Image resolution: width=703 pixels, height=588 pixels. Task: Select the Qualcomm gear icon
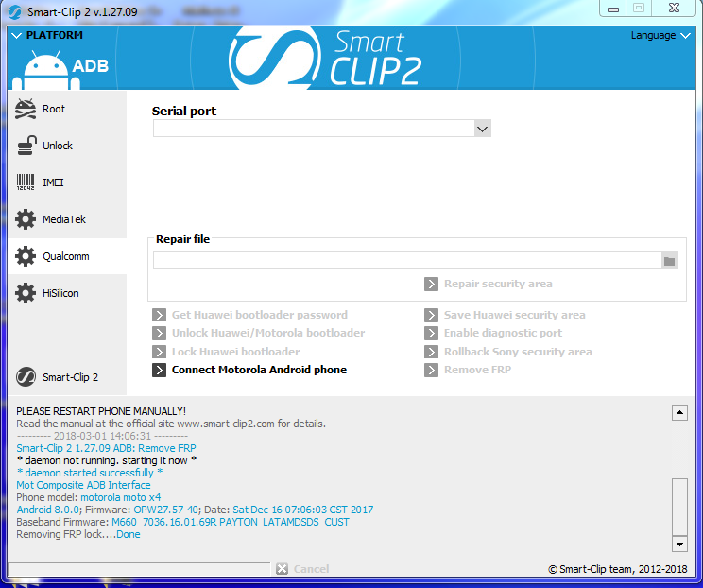[x=26, y=256]
